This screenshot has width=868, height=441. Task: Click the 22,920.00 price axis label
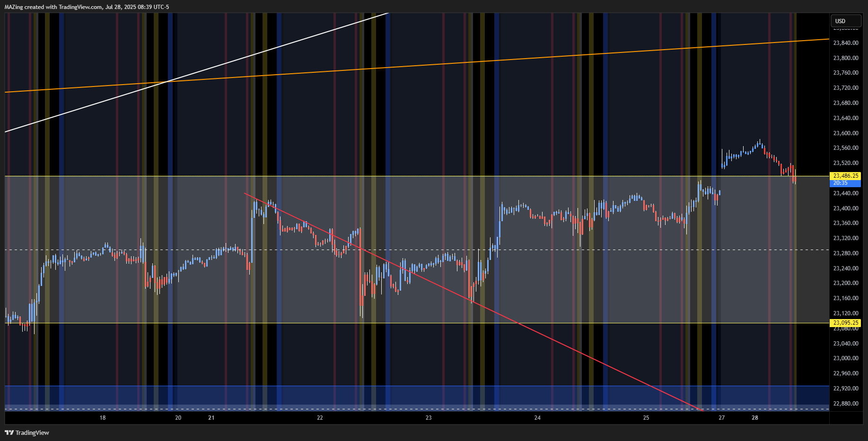846,389
